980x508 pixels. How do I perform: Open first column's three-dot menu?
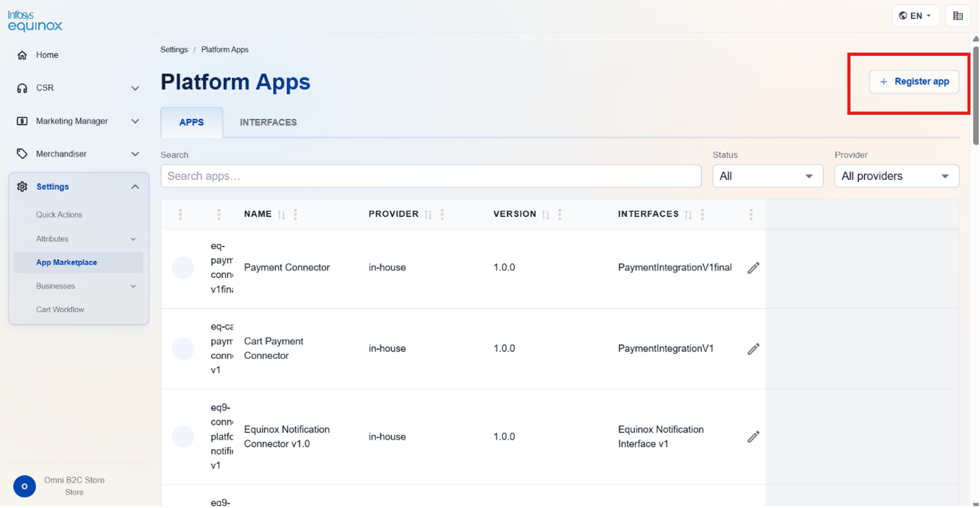(181, 215)
